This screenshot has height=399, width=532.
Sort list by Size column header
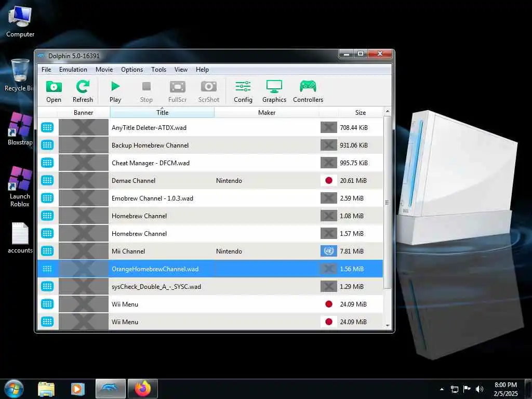pyautogui.click(x=361, y=113)
